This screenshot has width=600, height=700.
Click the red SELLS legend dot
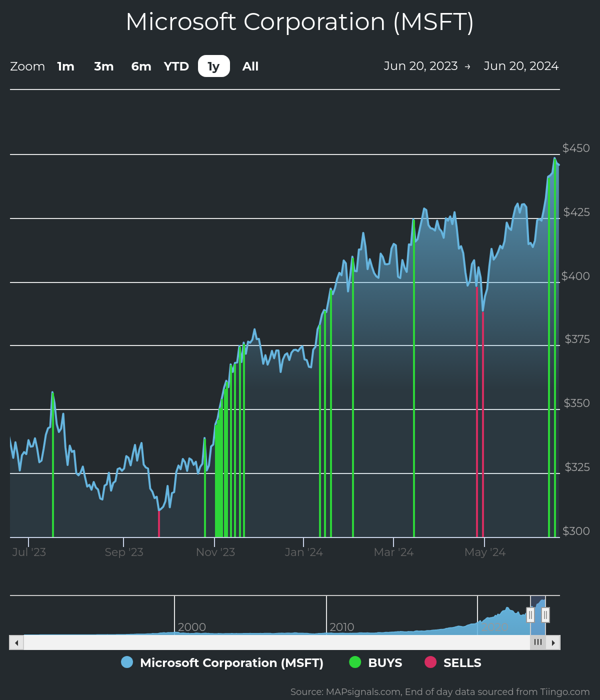tap(430, 662)
